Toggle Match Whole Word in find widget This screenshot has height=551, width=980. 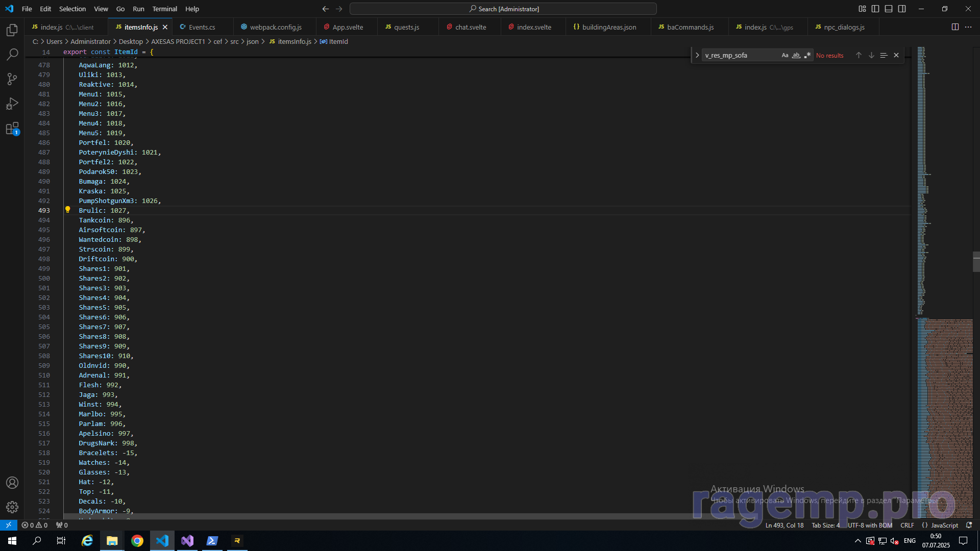click(x=796, y=55)
